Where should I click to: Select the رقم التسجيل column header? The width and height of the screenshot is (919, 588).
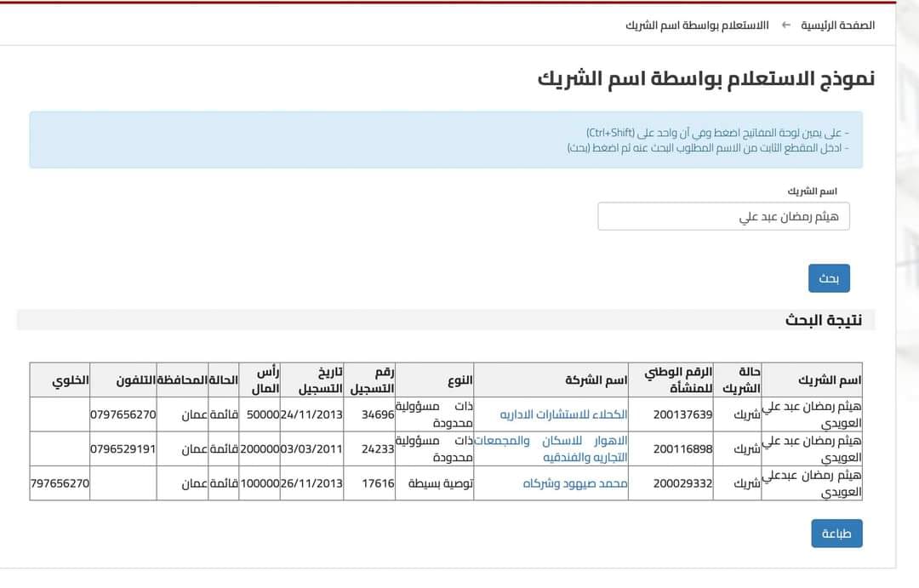[x=374, y=380]
